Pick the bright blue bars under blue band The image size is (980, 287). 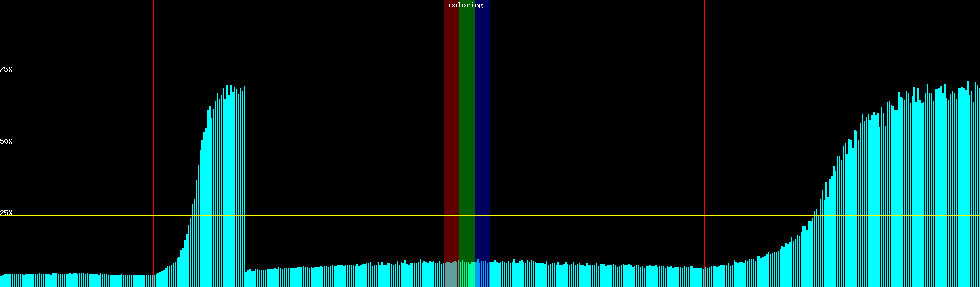[x=482, y=275]
